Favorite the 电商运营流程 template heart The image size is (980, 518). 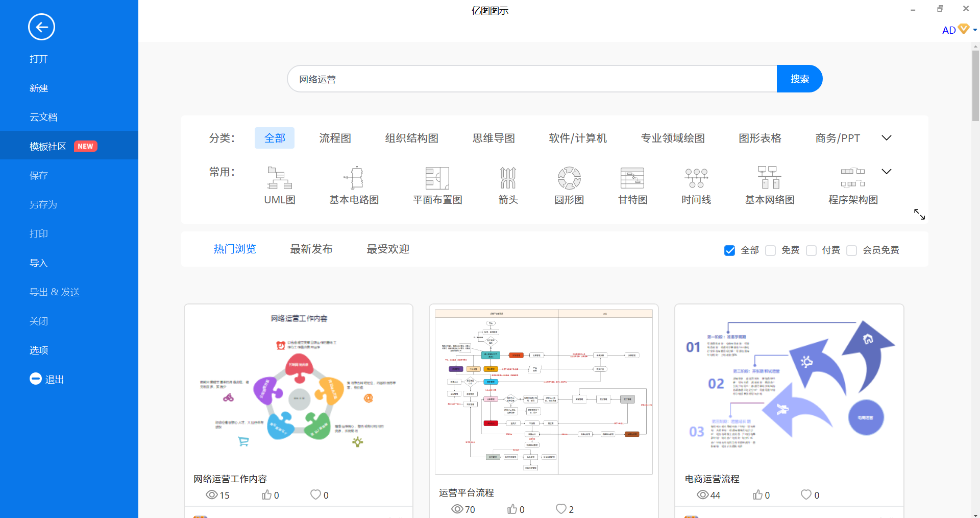[x=806, y=495]
